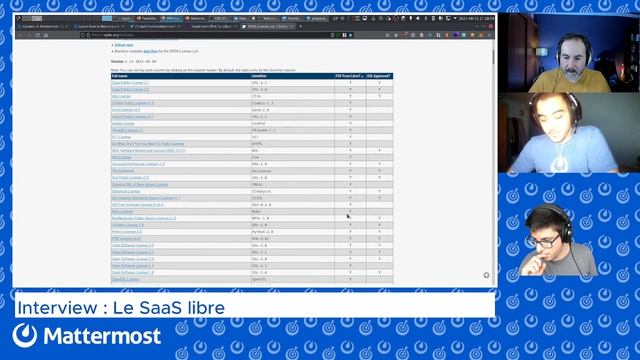Select the SPDX License List tab
Viewport: 640px width, 360px height.
pyautogui.click(x=268, y=26)
